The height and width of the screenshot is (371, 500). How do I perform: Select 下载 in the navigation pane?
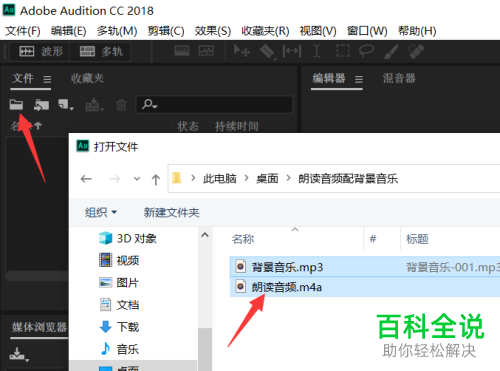click(119, 327)
